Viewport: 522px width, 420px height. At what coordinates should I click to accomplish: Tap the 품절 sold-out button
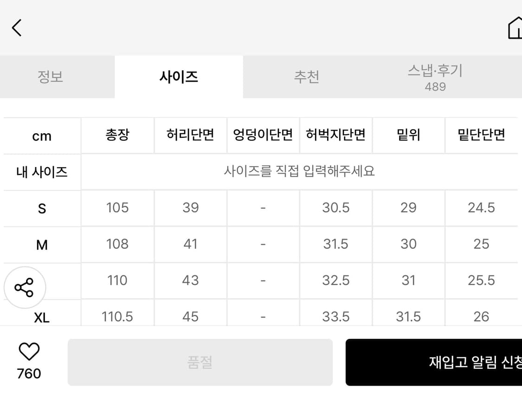(x=200, y=362)
